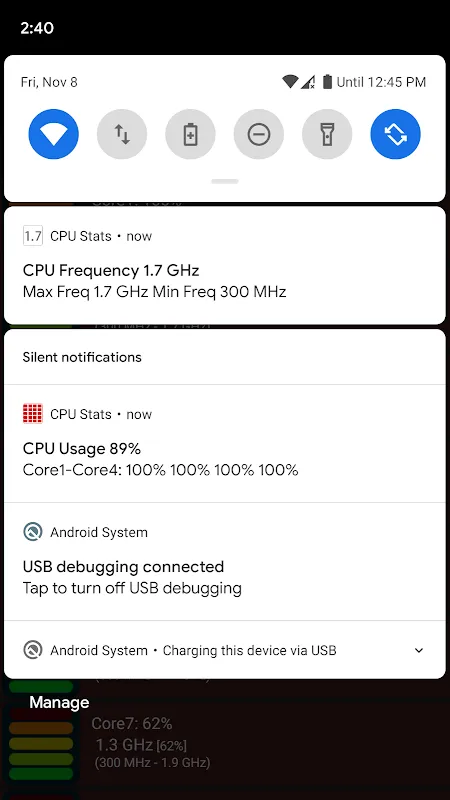The image size is (450, 800).
Task: Tap the battery status icon in header
Action: (x=327, y=82)
